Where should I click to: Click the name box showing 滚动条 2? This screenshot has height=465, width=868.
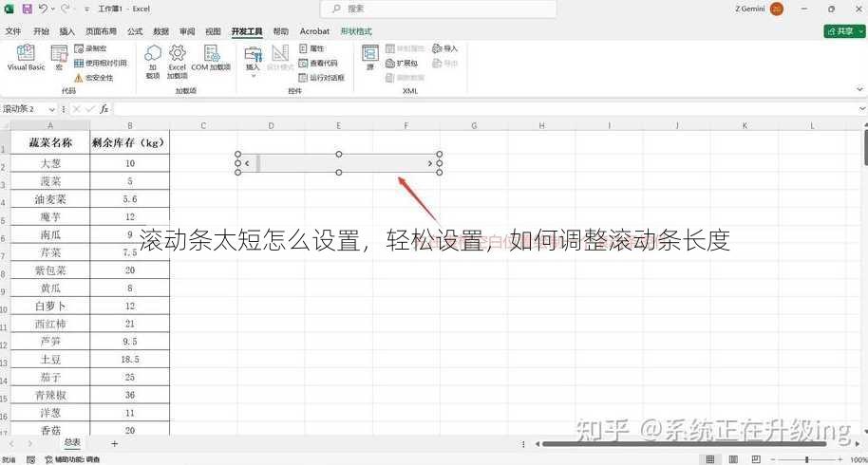pyautogui.click(x=25, y=109)
